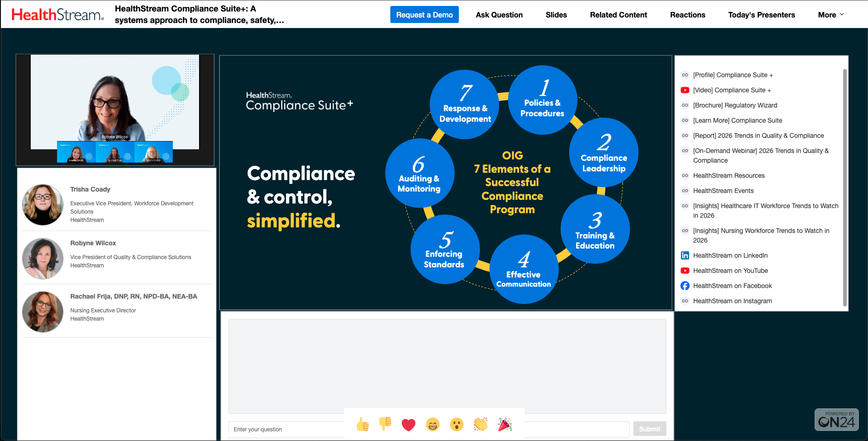Image resolution: width=868 pixels, height=441 pixels.
Task: Open the HealthStream Events link
Action: 723,191
